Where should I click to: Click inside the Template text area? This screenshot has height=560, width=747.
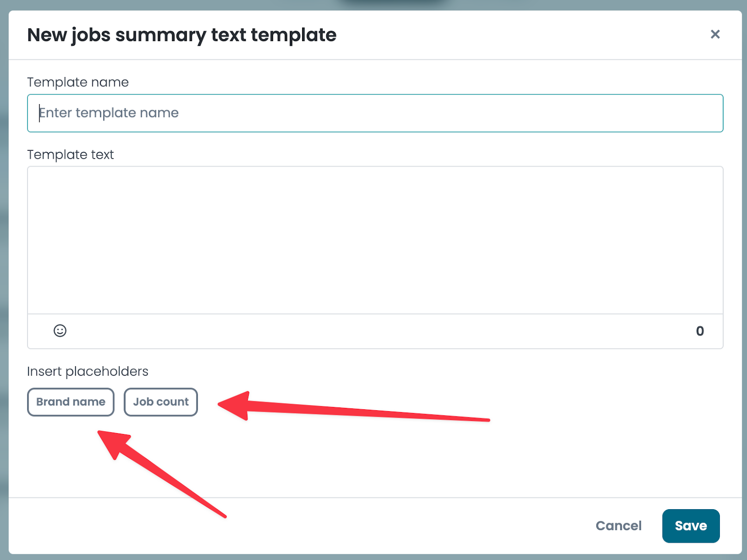click(375, 240)
